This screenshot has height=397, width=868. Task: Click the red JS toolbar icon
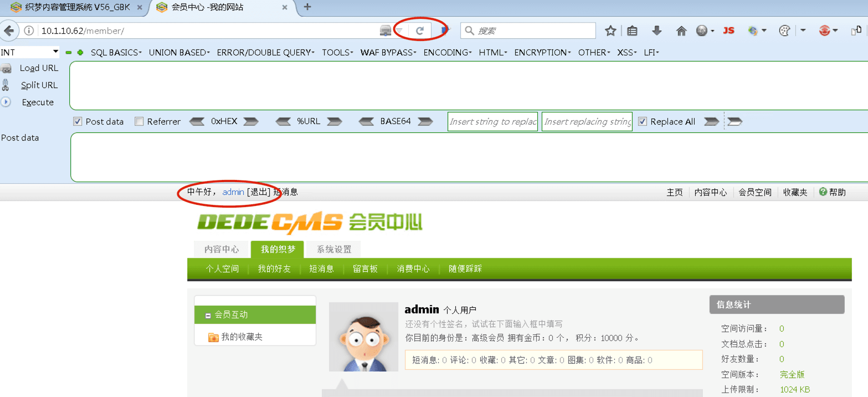728,31
